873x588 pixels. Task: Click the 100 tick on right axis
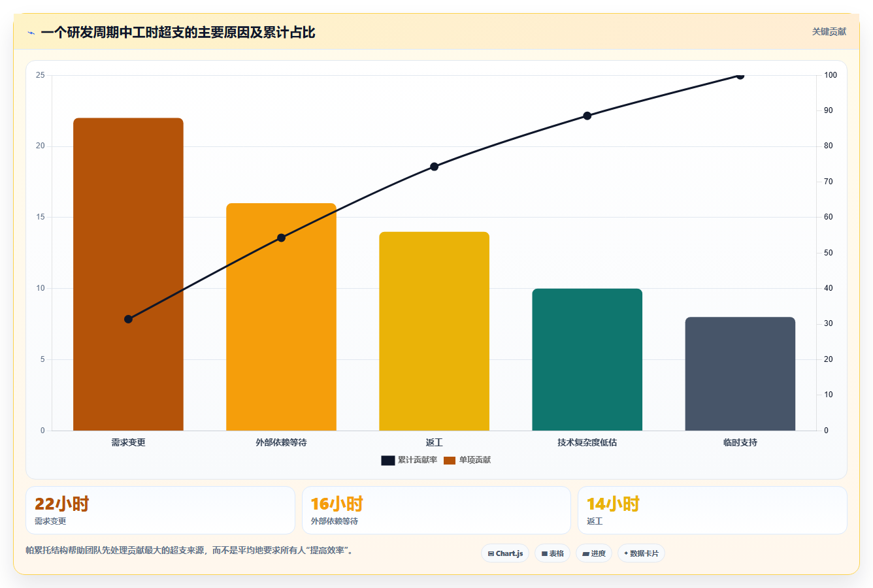830,75
